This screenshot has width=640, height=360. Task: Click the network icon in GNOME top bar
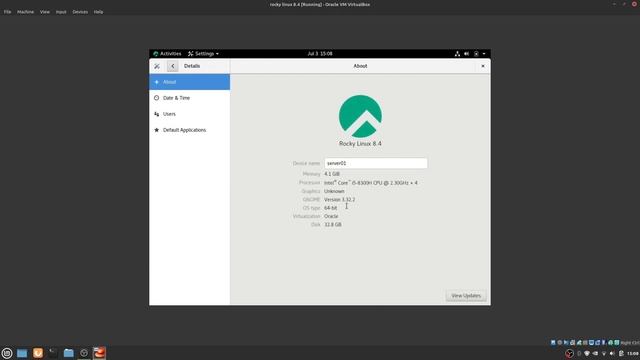pos(457,53)
